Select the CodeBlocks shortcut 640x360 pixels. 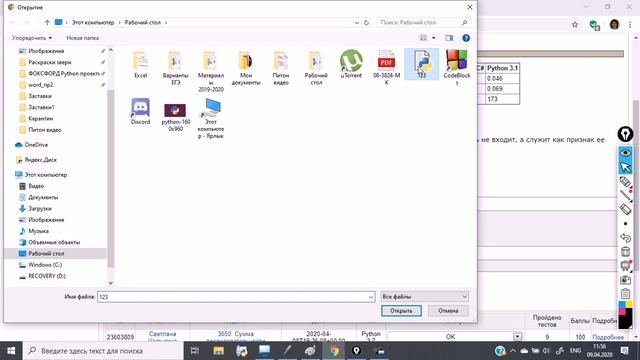point(457,67)
